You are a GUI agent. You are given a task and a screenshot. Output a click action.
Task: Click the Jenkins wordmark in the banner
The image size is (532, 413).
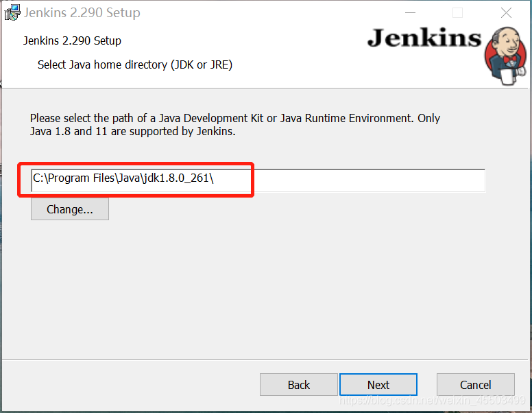pyautogui.click(x=424, y=38)
